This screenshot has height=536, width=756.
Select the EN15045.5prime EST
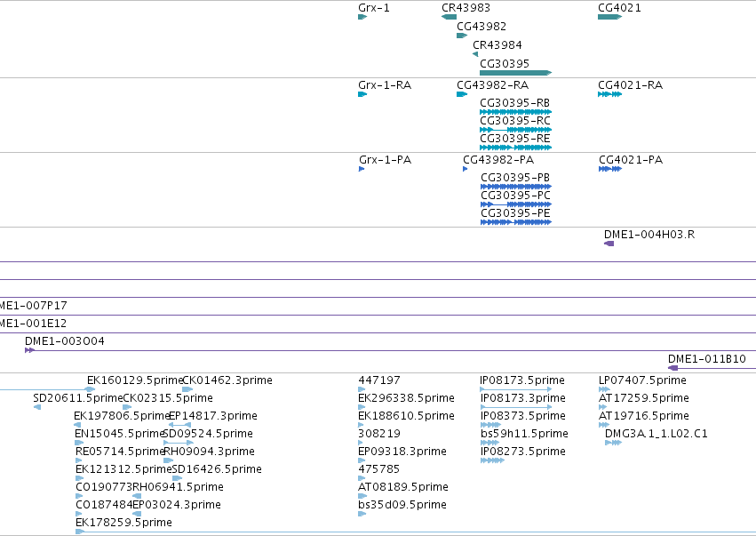[x=120, y=434]
